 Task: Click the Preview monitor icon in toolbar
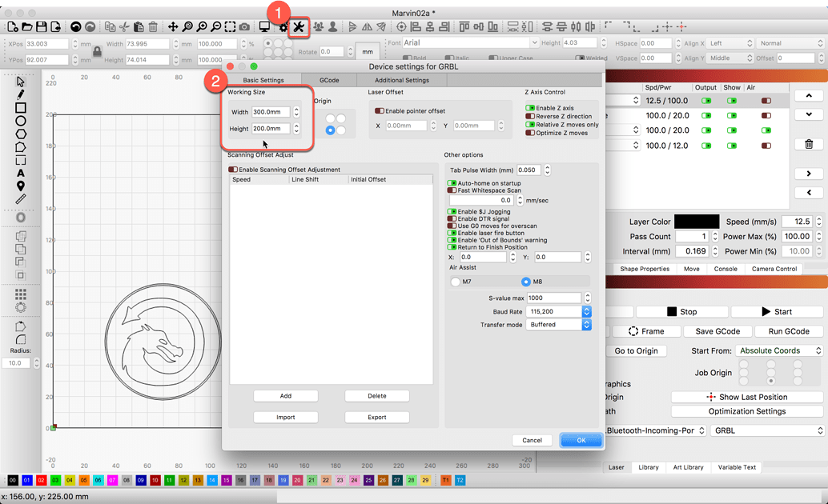point(264,26)
